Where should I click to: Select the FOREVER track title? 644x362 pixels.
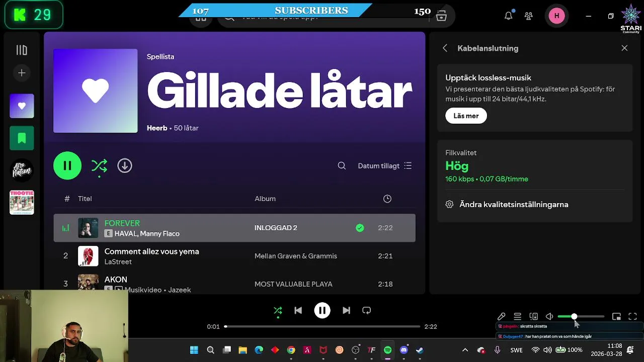pyautogui.click(x=122, y=223)
